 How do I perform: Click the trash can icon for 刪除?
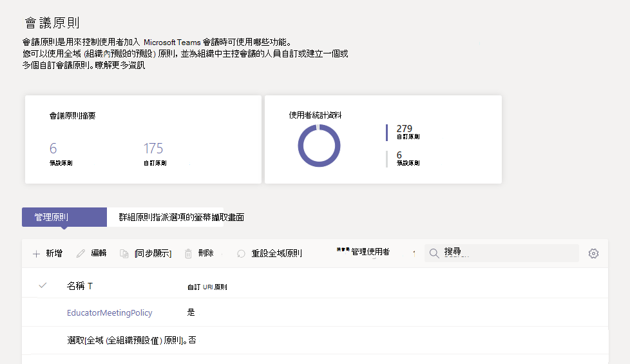point(188,254)
